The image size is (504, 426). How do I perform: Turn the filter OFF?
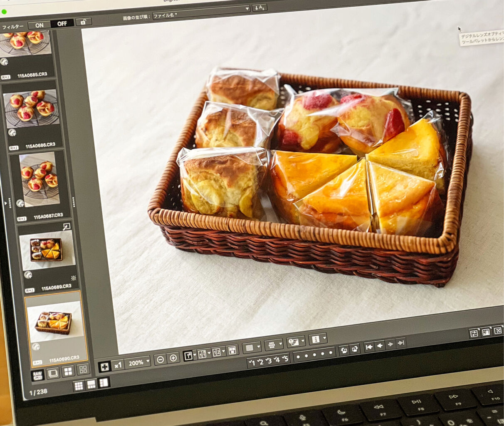point(62,24)
